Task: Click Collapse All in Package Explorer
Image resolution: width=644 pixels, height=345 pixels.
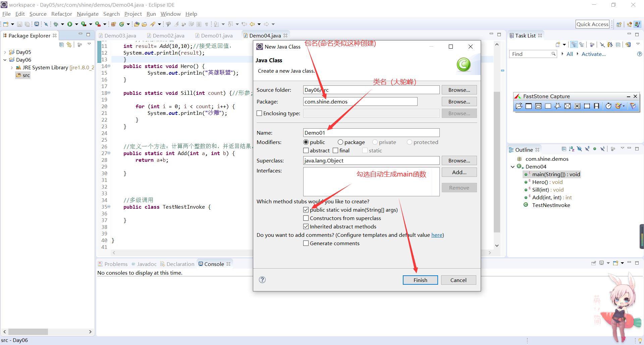Action: (x=61, y=45)
